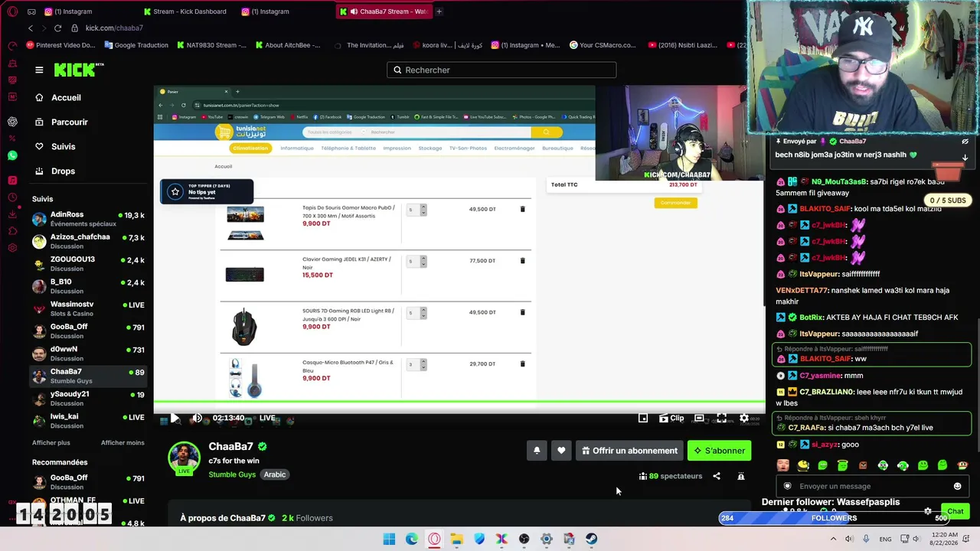Open the ENG language switcher
This screenshot has height=551, width=980.
click(x=885, y=539)
